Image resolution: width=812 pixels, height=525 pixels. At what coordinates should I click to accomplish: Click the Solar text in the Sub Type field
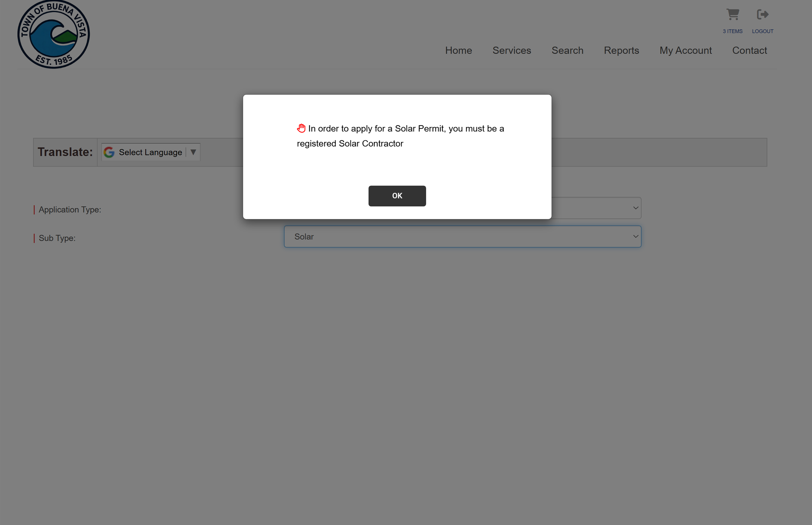click(x=304, y=236)
